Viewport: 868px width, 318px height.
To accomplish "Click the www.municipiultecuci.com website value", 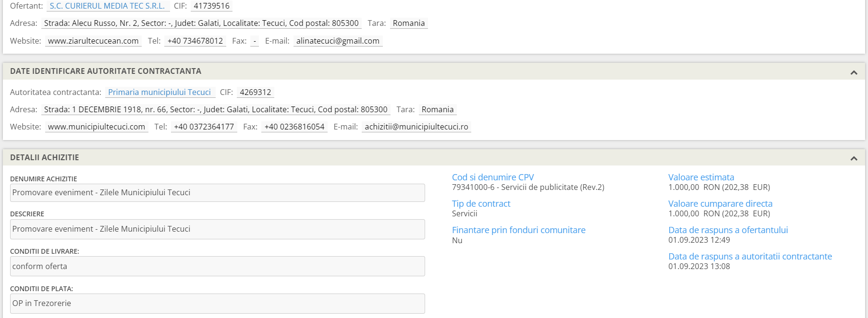I will click(97, 127).
